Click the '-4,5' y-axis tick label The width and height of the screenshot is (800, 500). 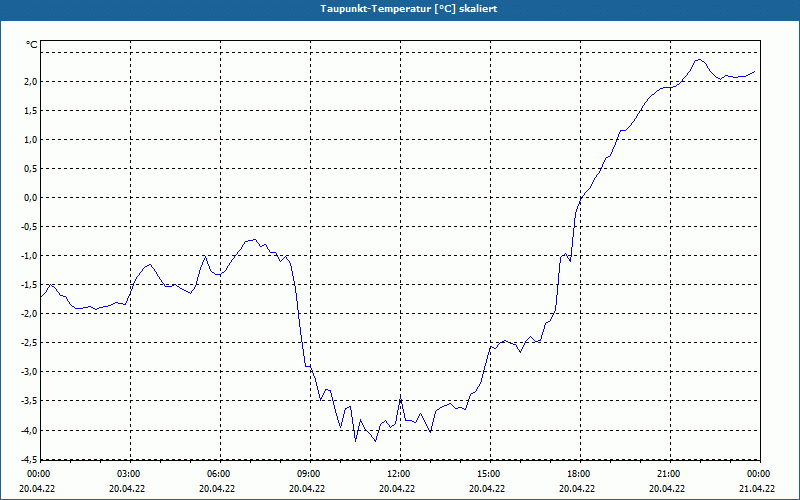(27, 459)
